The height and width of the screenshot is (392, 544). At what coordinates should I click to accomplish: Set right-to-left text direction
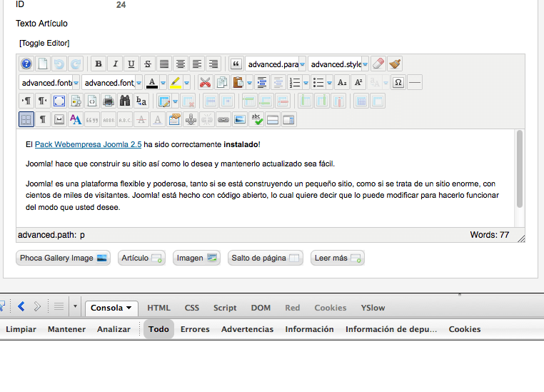tap(43, 101)
